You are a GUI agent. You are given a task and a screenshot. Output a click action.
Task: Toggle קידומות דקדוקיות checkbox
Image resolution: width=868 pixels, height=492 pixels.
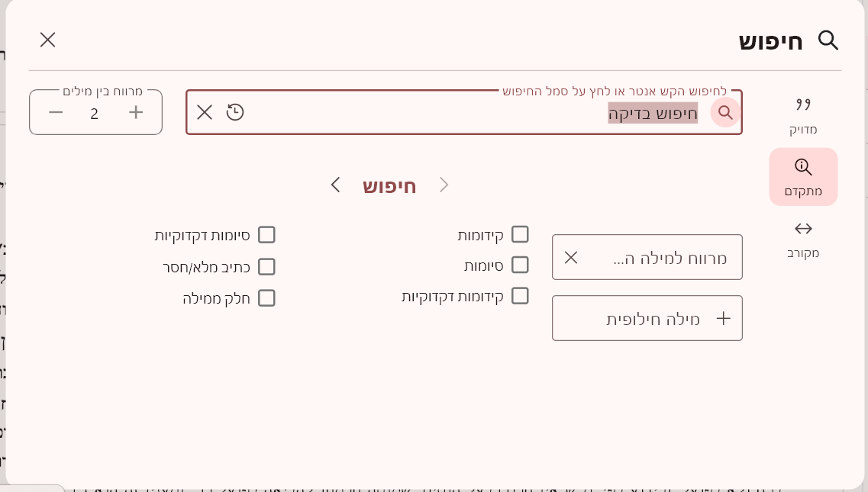coord(520,296)
